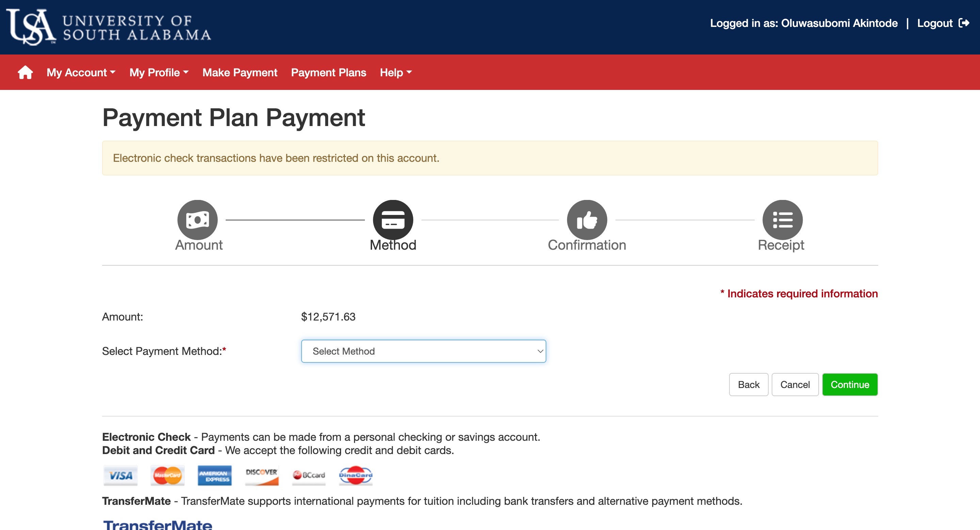Click the Method step credit card icon
The image size is (980, 530).
pyautogui.click(x=392, y=220)
